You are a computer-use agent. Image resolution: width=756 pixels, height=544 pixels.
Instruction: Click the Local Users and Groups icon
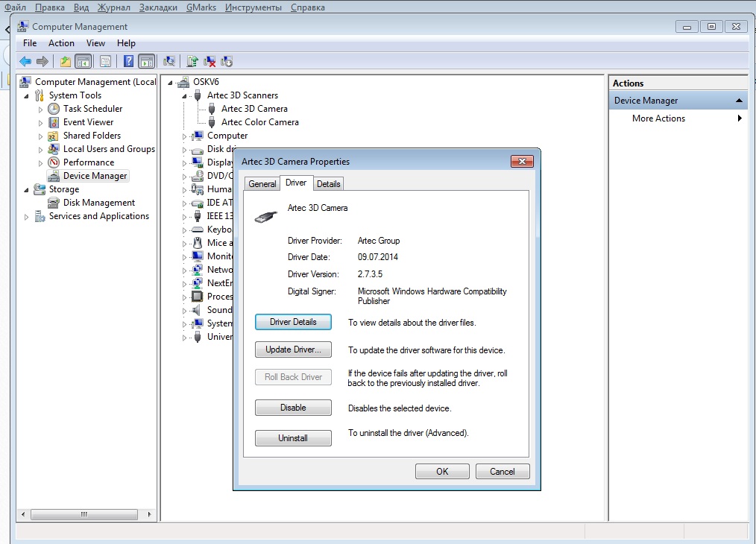click(54, 149)
